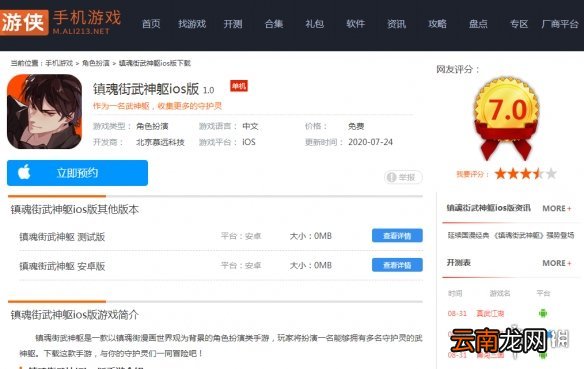This screenshot has height=369, width=584.
Task: Click the 镇魂街武神躯ios版游戏简介 section heading
Action: point(74,315)
